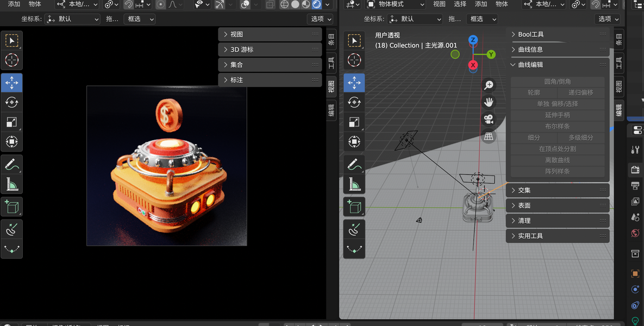This screenshot has width=644, height=326.
Task: Activate the Move tool in right viewport
Action: pyautogui.click(x=354, y=83)
